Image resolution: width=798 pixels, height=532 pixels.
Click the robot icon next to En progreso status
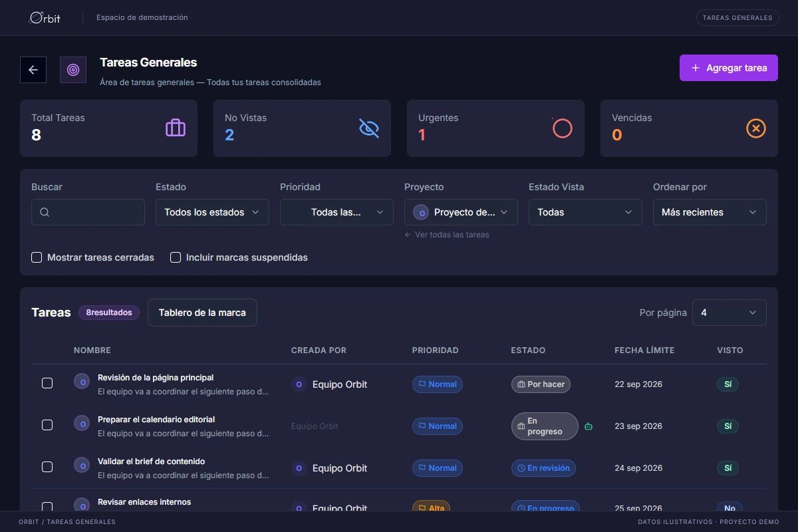point(589,426)
